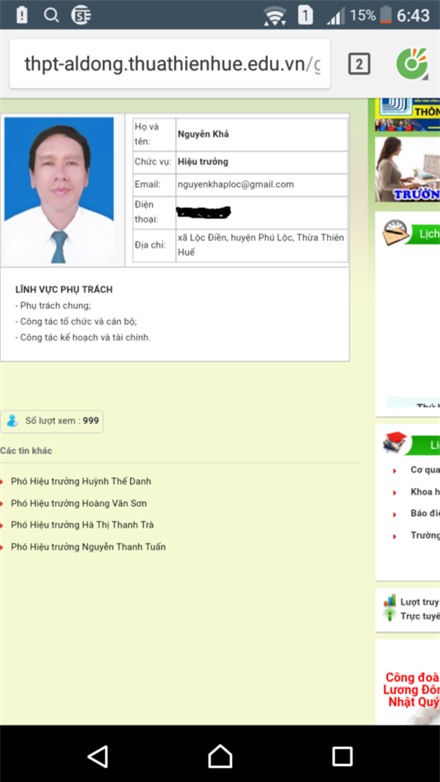Open link Phó Hiệu trưởng Huỳnh Thế Danh

pos(81,481)
